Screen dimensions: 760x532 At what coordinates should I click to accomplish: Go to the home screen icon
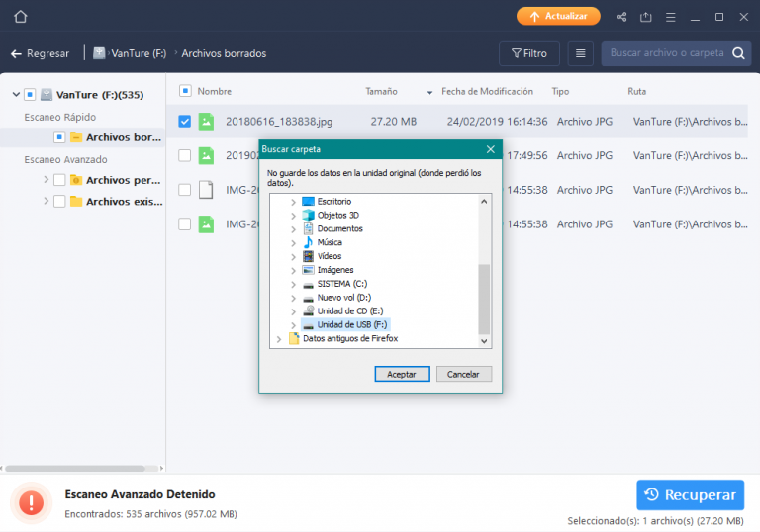(21, 17)
